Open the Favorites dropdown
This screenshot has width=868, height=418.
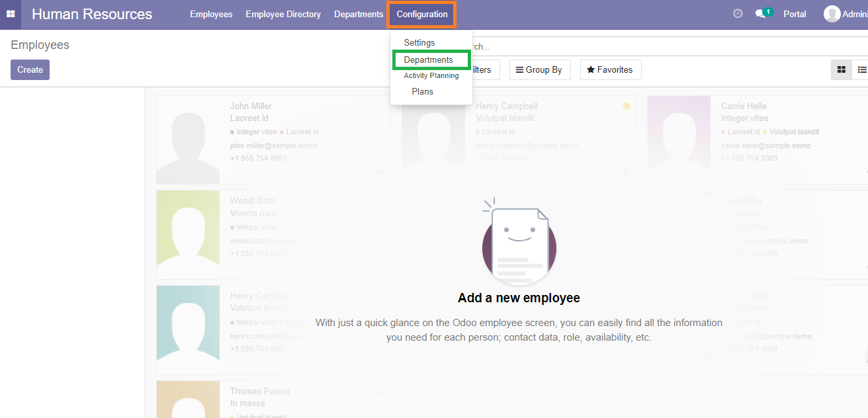[x=610, y=69]
